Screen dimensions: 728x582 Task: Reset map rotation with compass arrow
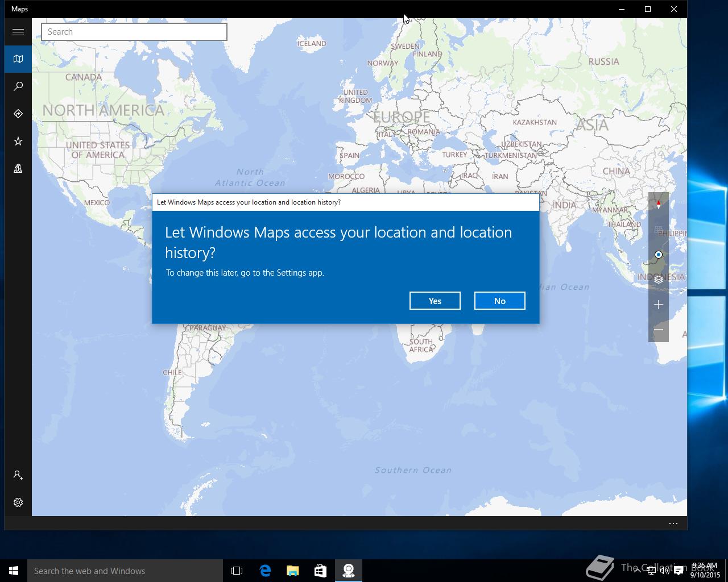pos(659,205)
